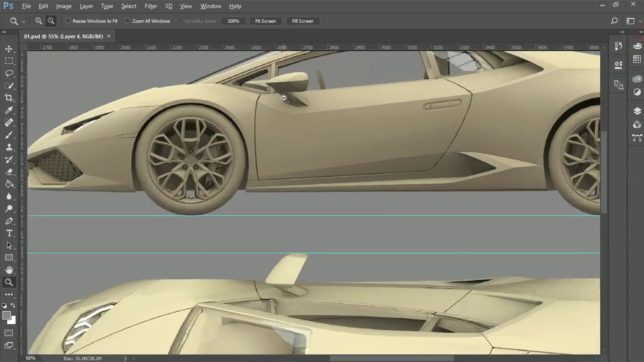Select the Paint Bucket tool
The image size is (644, 362).
(x=9, y=184)
